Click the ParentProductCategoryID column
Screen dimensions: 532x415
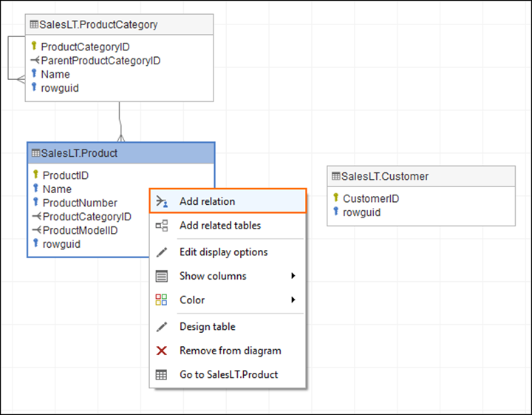100,61
